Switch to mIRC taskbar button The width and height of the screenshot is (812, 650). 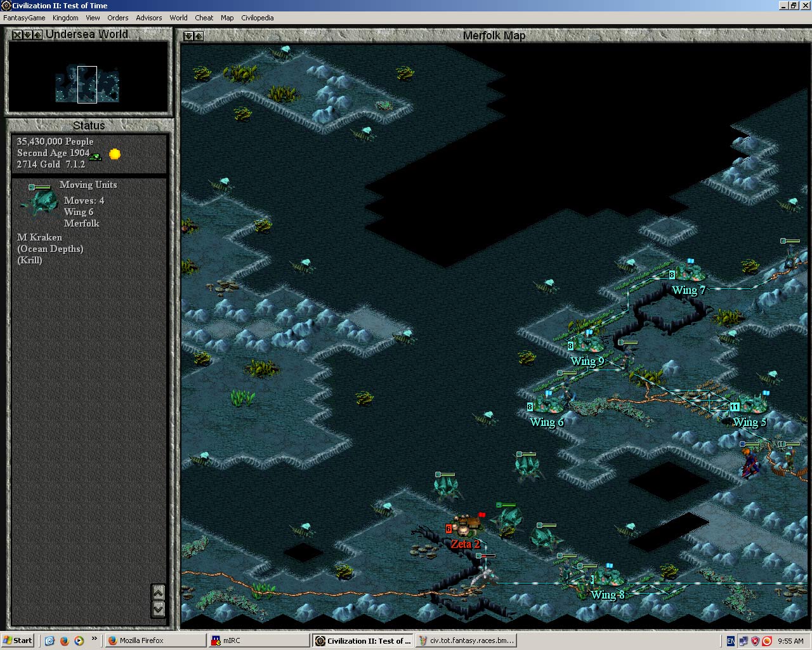click(259, 640)
